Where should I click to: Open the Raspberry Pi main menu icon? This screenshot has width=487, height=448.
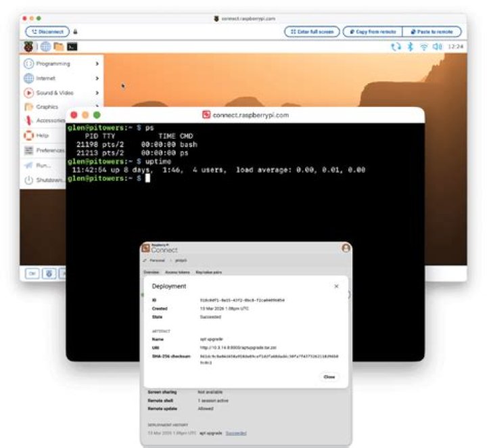28,47
